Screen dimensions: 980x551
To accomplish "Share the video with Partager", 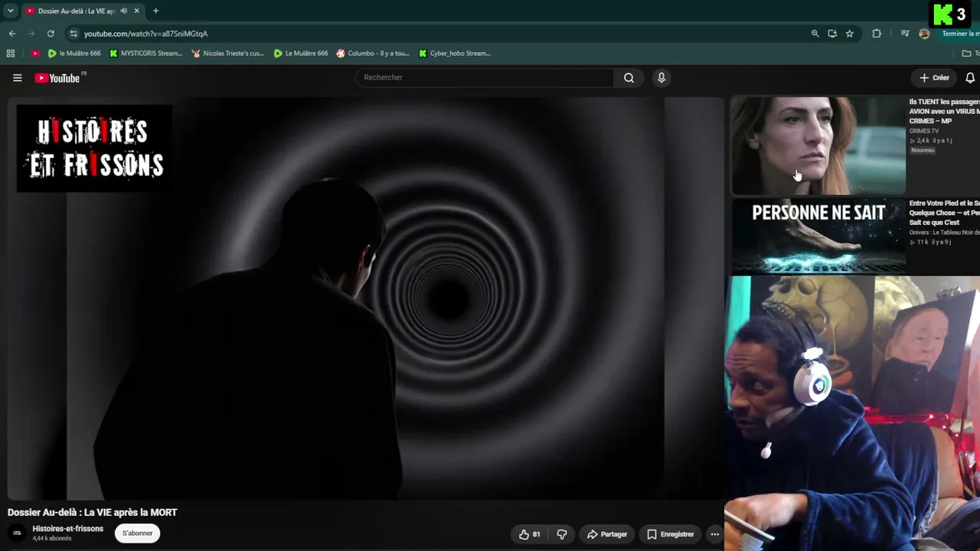I will pos(606,534).
